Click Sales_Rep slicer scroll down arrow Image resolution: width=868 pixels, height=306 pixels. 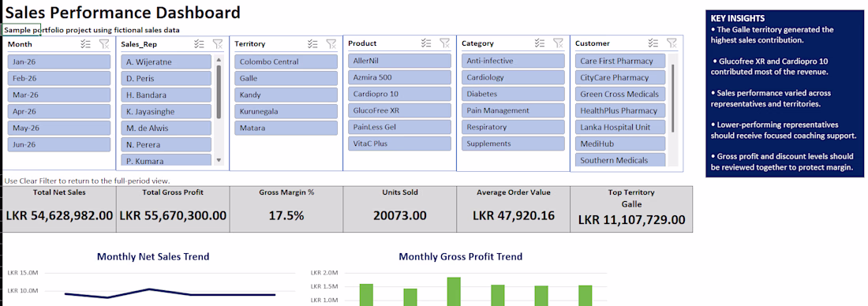click(x=219, y=160)
